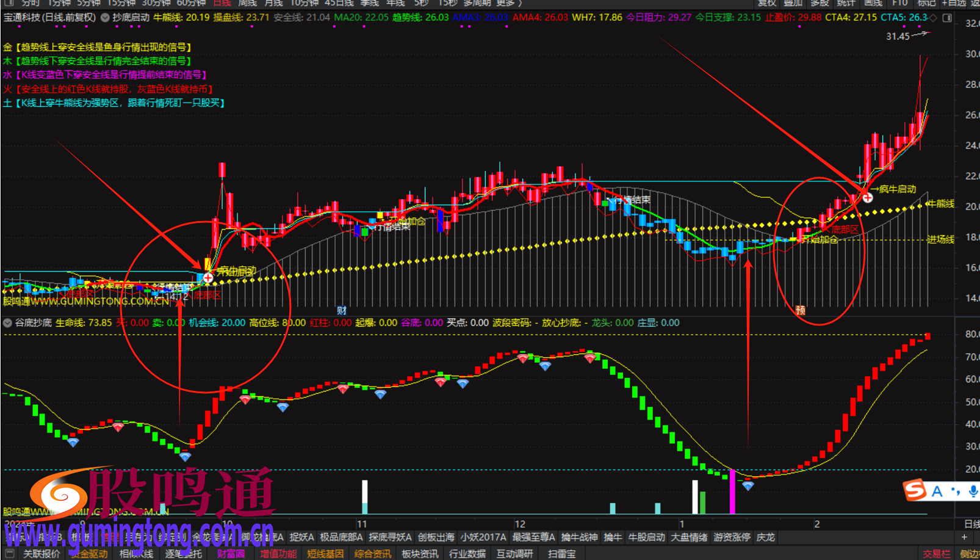980x560 pixels.
Task: Click the panel icon at bottom-left corner
Action: coord(9,553)
